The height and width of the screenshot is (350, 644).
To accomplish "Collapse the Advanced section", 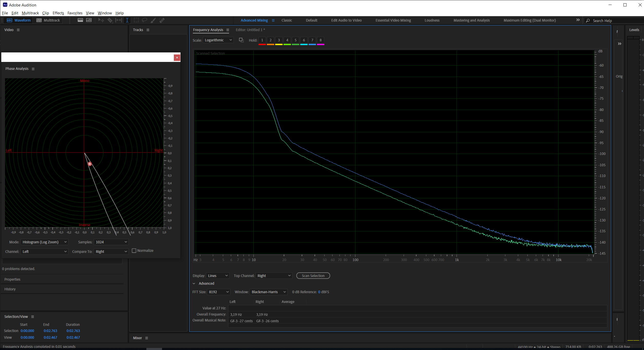I will 194,283.
